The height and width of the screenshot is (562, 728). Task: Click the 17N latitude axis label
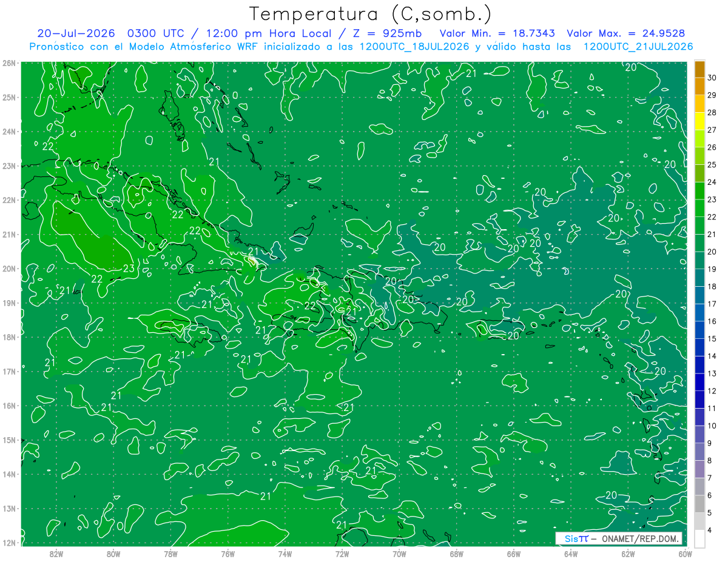tap(8, 372)
